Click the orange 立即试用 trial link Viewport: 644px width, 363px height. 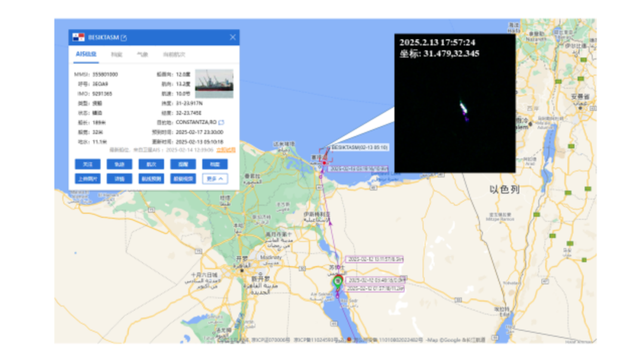226,150
